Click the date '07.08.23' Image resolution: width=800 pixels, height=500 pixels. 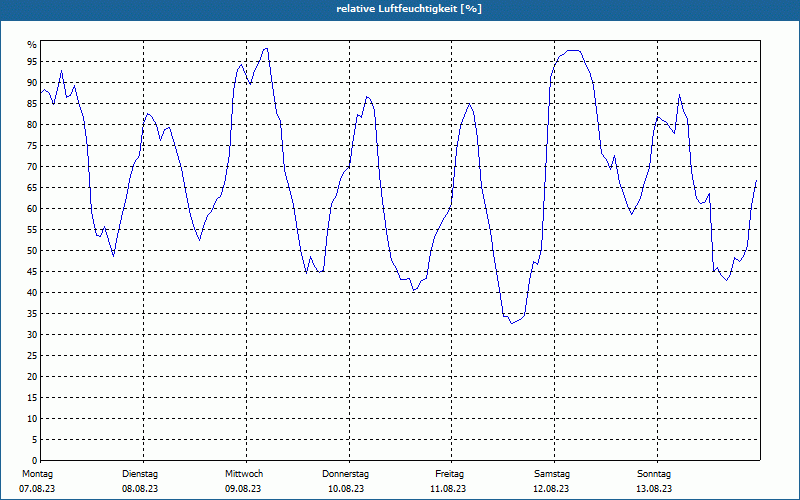pyautogui.click(x=37, y=489)
